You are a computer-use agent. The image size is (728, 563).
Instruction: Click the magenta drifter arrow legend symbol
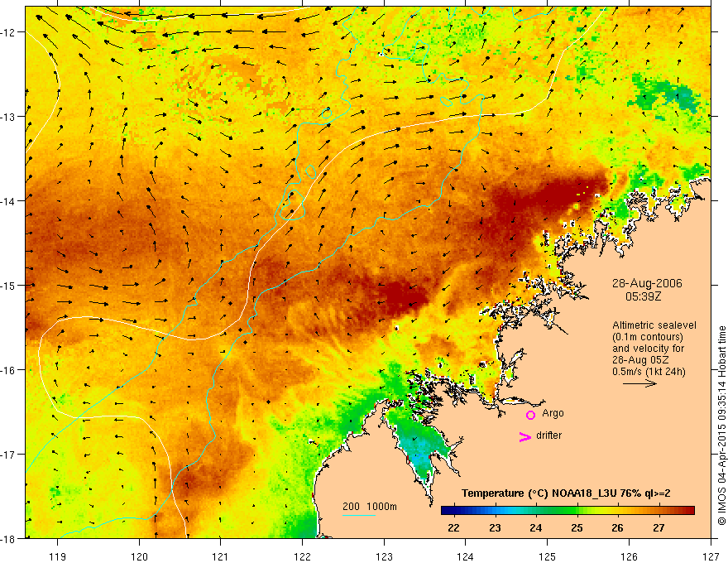[x=525, y=436]
